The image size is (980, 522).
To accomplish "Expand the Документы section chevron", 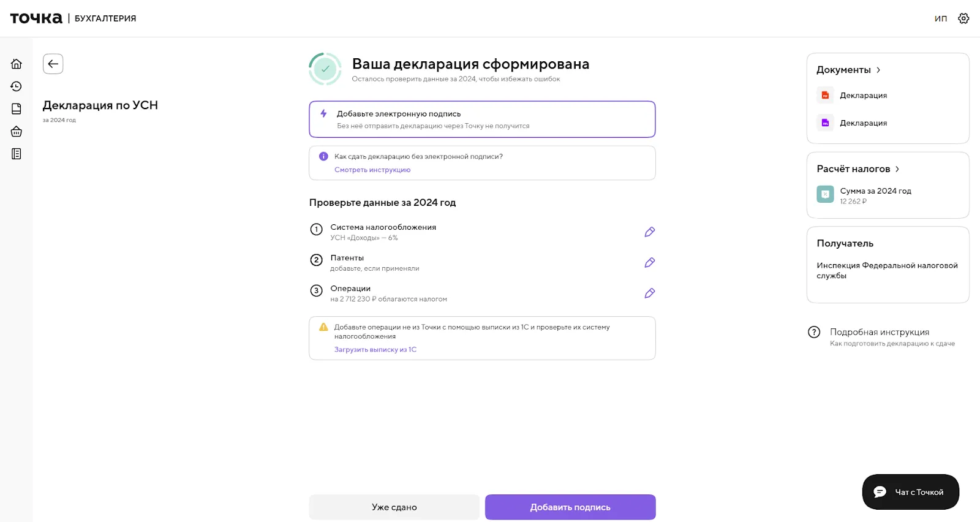I will 878,70.
